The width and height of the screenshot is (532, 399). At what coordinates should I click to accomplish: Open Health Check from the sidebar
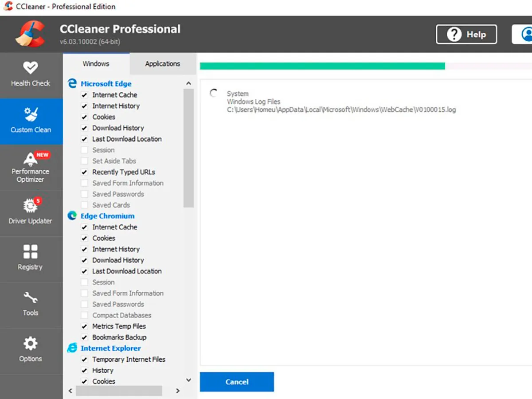point(31,75)
